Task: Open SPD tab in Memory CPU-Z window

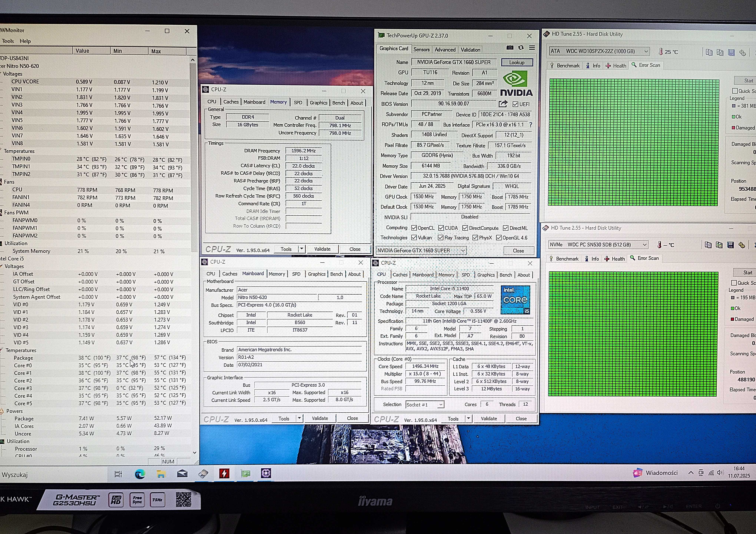Action: click(298, 102)
